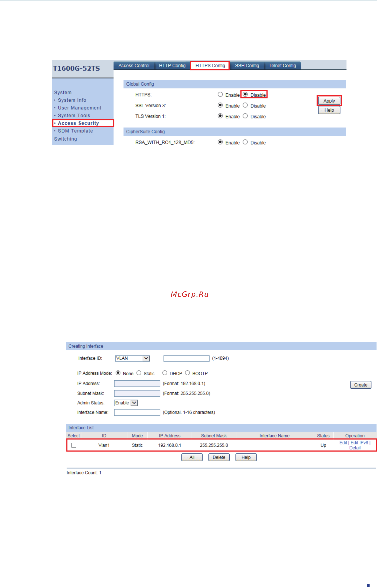Enable SSL Version 3 option
Viewport: 377px width, 588px height.
pyautogui.click(x=220, y=105)
